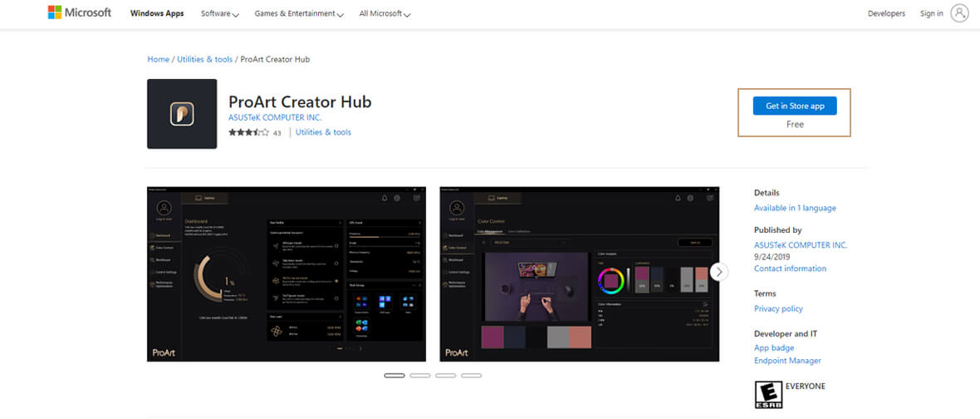Select the first carousel page indicator
The width and height of the screenshot is (980, 419).
tap(394, 375)
